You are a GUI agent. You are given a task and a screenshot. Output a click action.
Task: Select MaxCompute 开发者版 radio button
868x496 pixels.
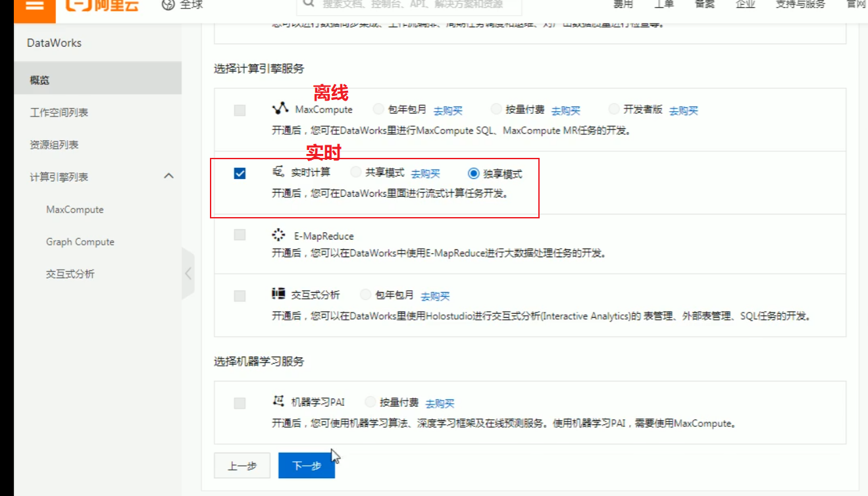(614, 109)
